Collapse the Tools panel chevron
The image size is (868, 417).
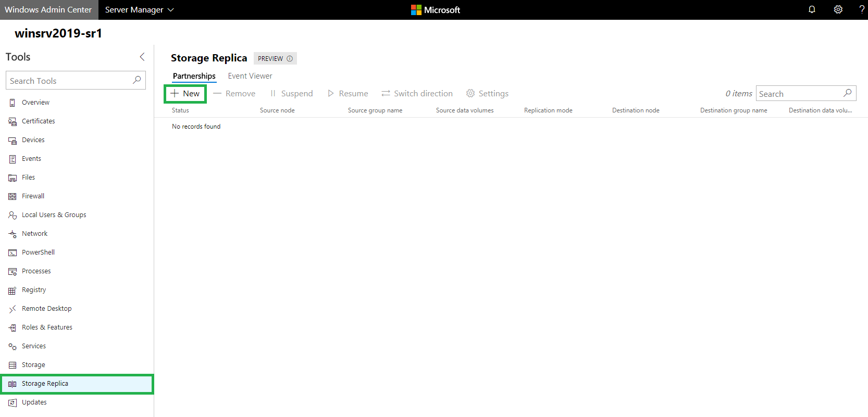[x=142, y=57]
